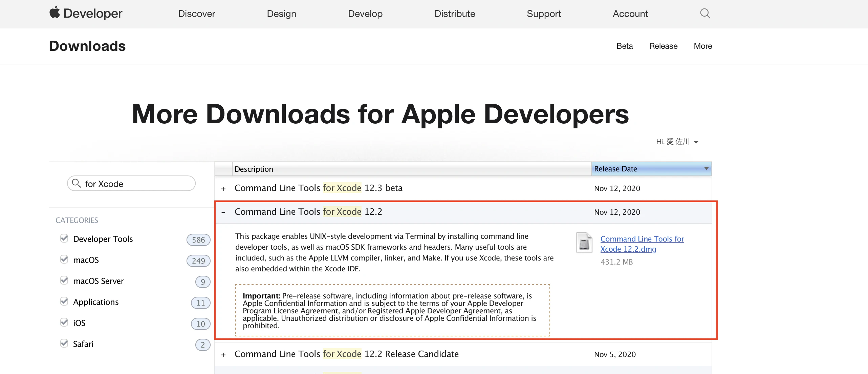The width and height of the screenshot is (868, 374).
Task: Click the for Xcode search input field
Action: (131, 184)
